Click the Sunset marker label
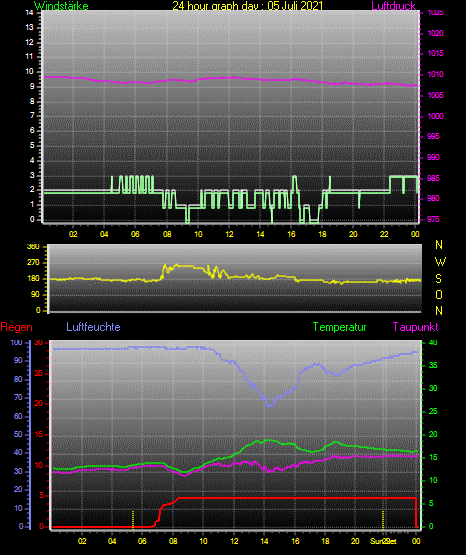466x555 pixels. click(383, 541)
